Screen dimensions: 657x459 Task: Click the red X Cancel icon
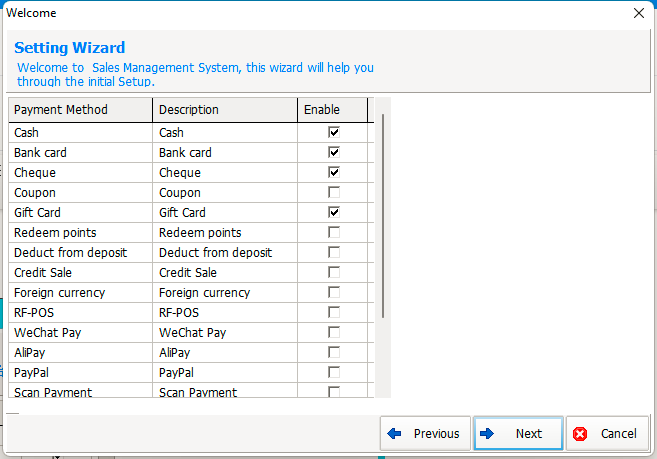pyautogui.click(x=580, y=434)
